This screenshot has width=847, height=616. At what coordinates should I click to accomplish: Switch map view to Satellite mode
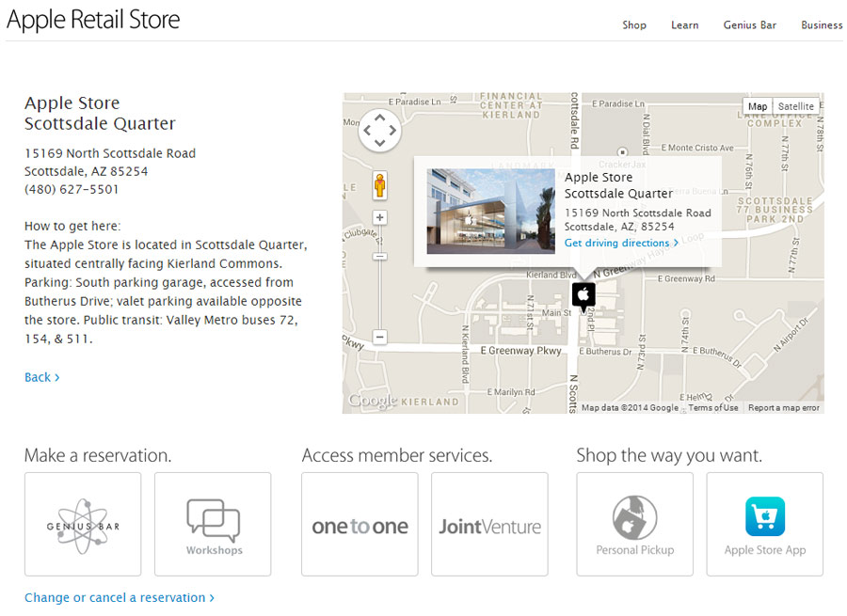point(795,106)
